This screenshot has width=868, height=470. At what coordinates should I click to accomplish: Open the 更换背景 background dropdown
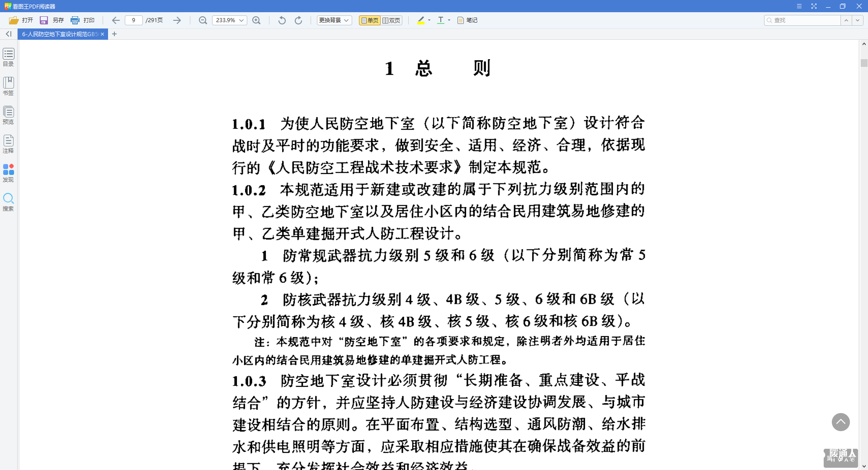(334, 20)
